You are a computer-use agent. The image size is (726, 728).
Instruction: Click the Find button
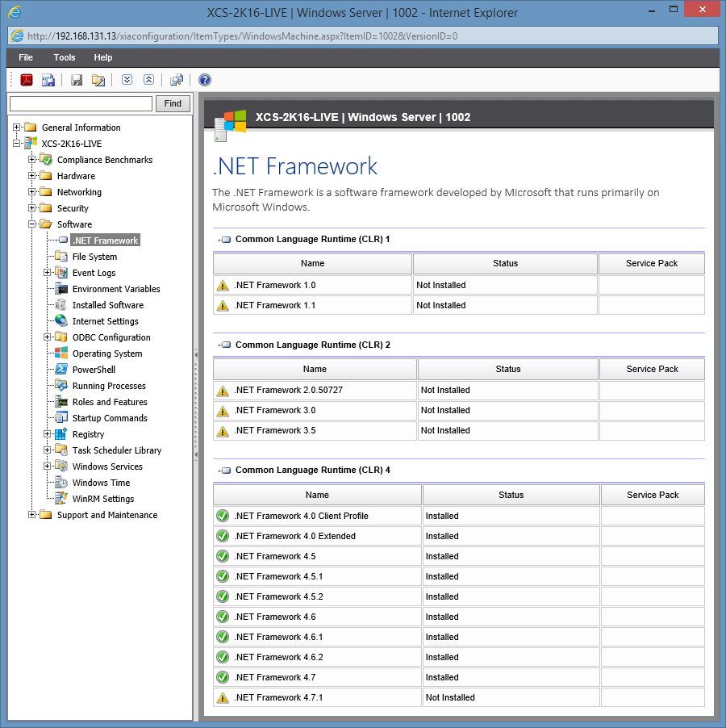[x=173, y=103]
